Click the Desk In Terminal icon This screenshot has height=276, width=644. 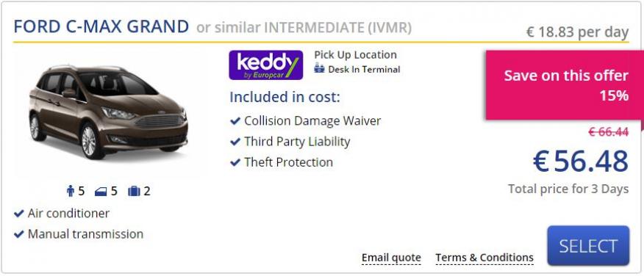coord(319,68)
